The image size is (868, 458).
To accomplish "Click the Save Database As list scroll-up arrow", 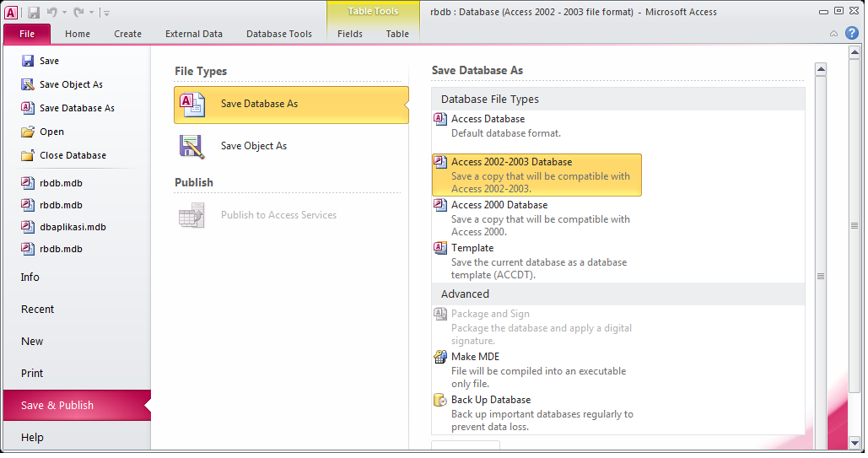I will click(x=821, y=69).
